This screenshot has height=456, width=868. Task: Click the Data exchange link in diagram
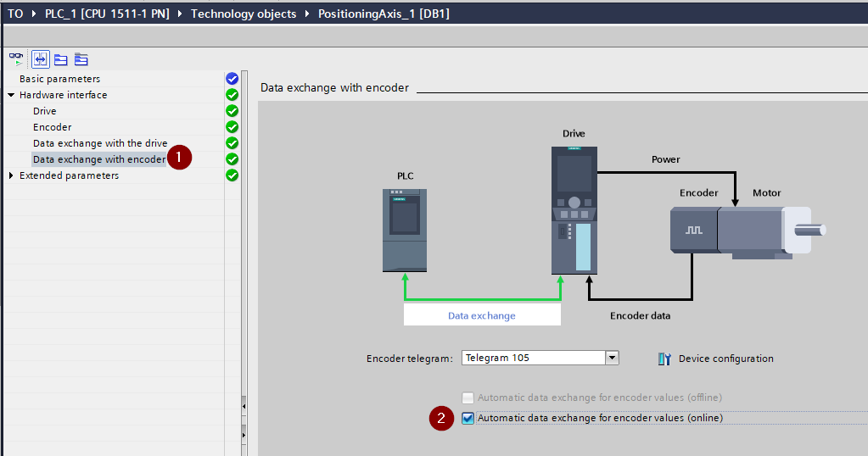pos(482,315)
